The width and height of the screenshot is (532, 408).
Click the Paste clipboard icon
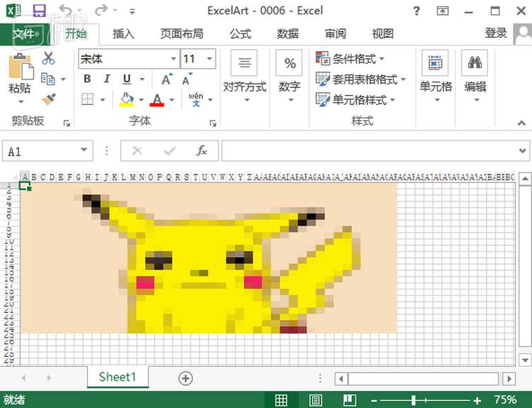point(19,68)
